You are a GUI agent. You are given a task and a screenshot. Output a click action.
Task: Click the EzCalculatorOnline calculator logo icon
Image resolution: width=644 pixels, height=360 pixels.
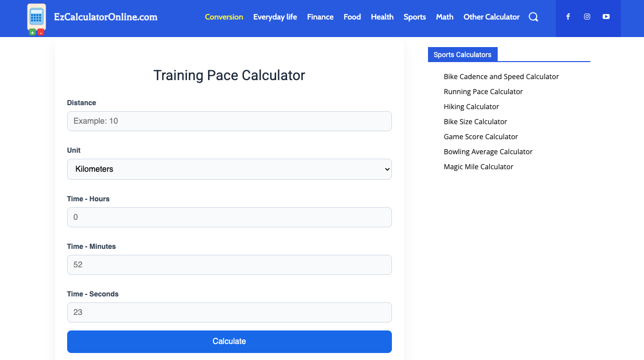coord(36,19)
